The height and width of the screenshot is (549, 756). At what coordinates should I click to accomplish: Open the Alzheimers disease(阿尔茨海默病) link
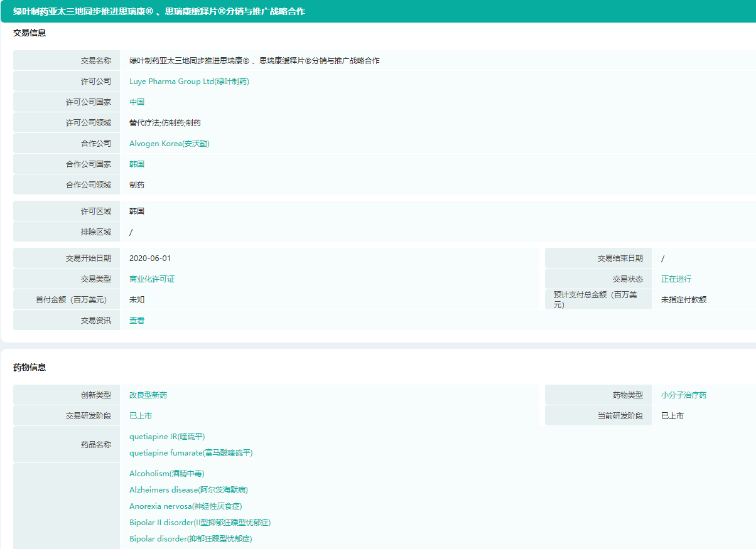[x=184, y=490]
